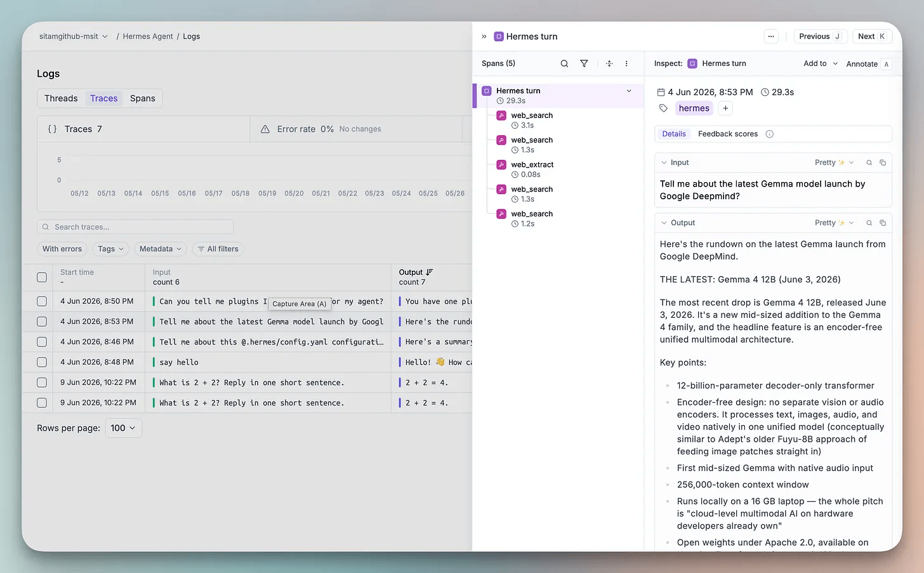Switch to the Spans tab under Logs
This screenshot has width=924, height=573.
(143, 98)
